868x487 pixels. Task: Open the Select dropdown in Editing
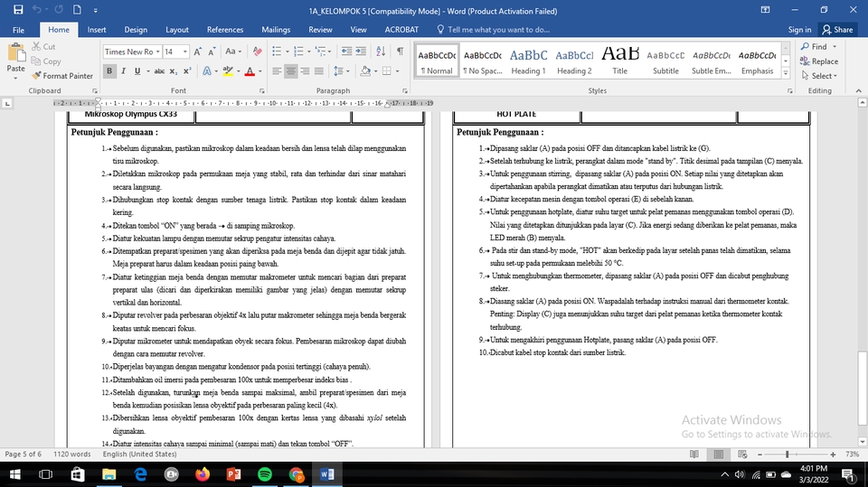820,76
